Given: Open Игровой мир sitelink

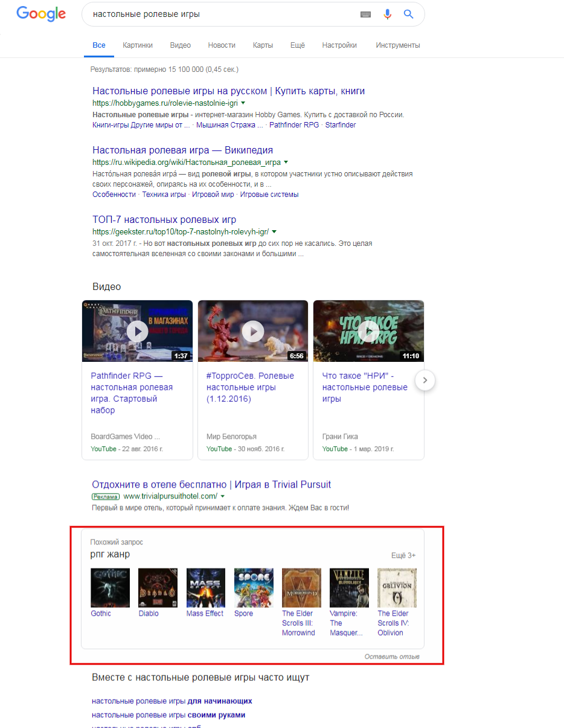Looking at the screenshot, I should pos(213,195).
